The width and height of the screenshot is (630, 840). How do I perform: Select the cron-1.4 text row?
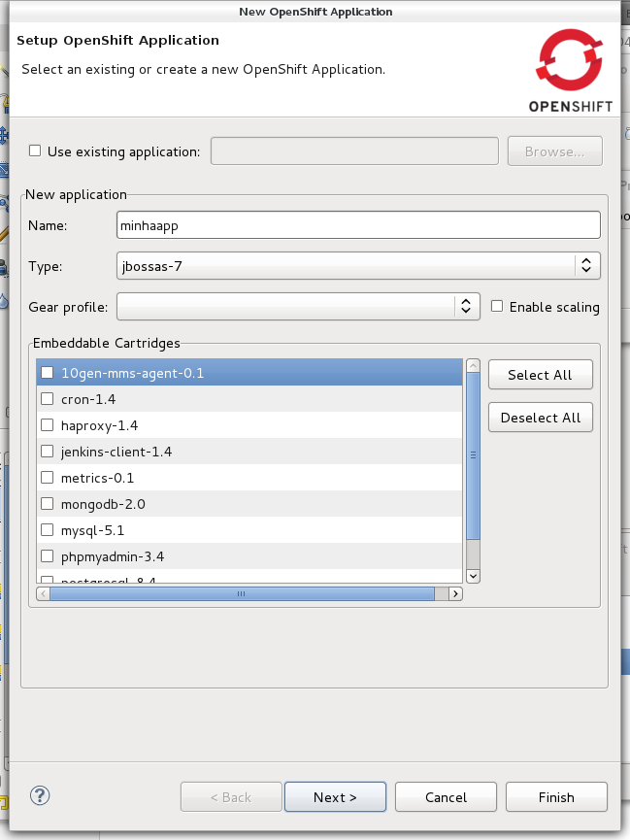249,398
